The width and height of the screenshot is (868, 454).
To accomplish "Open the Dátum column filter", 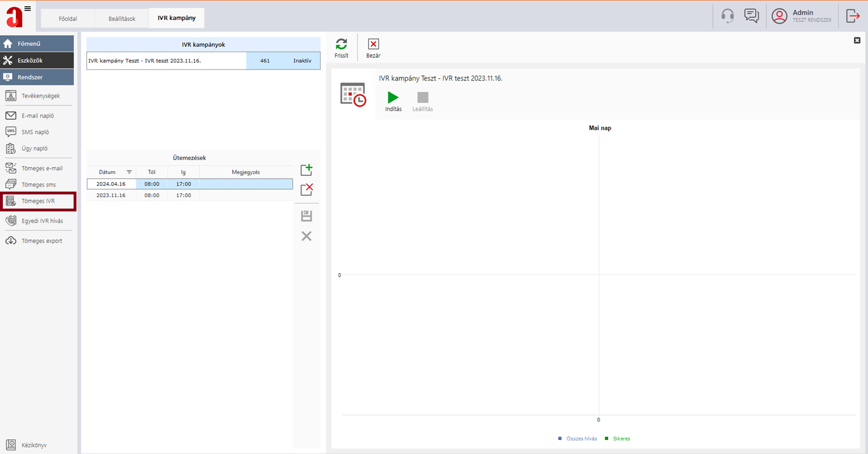I will click(x=129, y=172).
